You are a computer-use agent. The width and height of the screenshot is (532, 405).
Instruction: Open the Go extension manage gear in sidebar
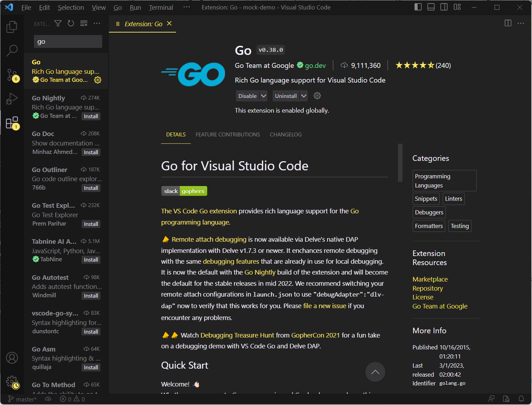(x=98, y=80)
